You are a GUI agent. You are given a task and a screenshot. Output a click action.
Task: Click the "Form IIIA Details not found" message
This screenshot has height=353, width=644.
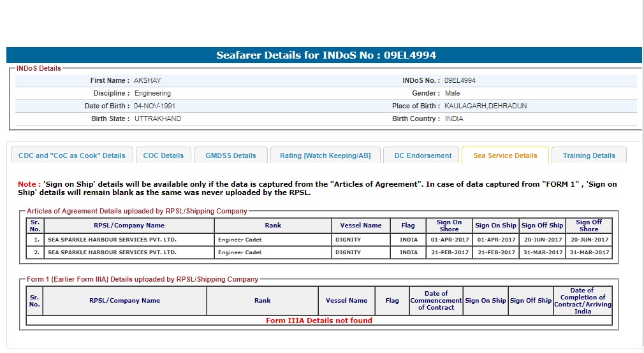click(319, 321)
